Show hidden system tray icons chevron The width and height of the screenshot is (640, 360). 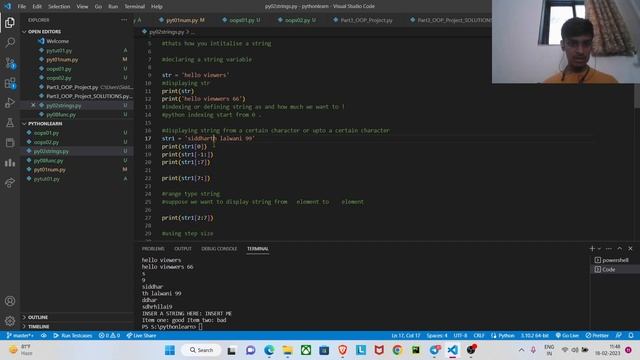[521, 350]
